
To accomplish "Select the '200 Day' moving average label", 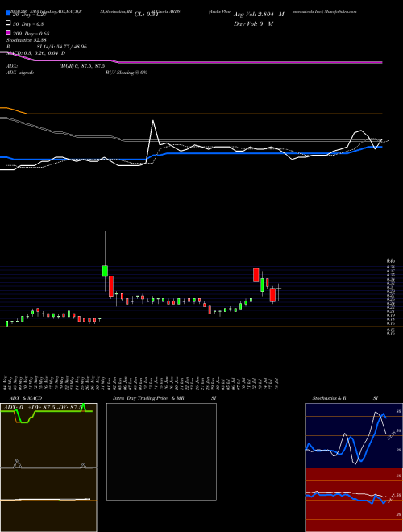I will (x=31, y=34).
